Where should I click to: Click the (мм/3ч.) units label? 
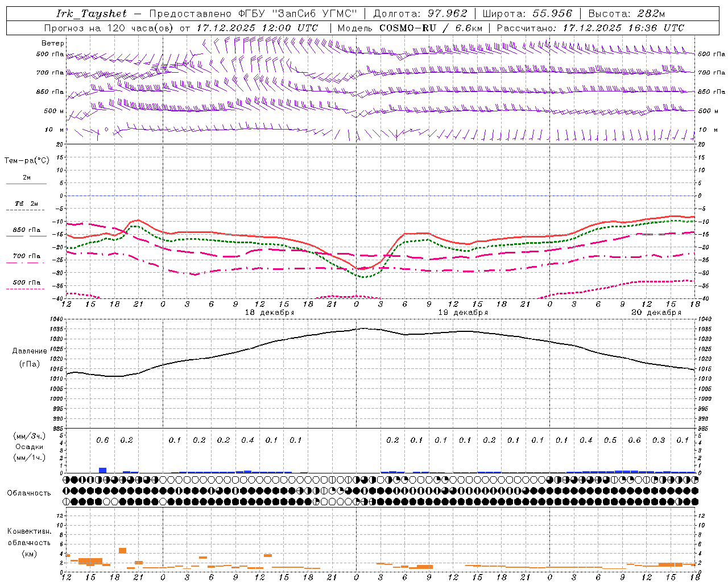point(31,436)
